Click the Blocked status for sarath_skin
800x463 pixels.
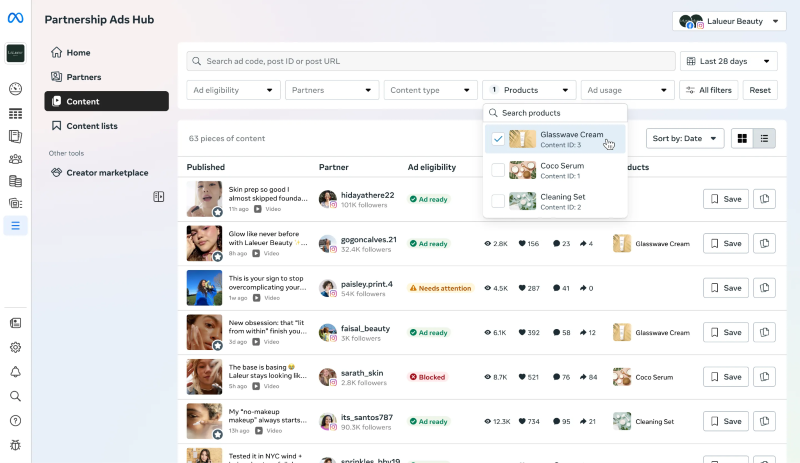click(428, 377)
